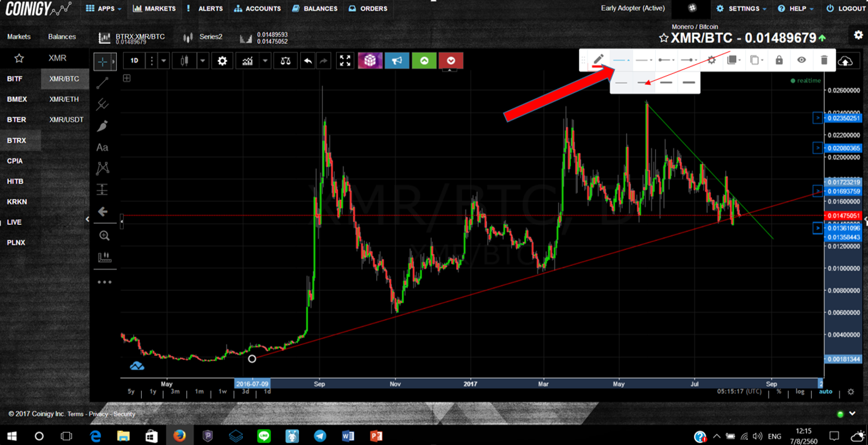
Task: Undo the last chart action
Action: point(308,61)
